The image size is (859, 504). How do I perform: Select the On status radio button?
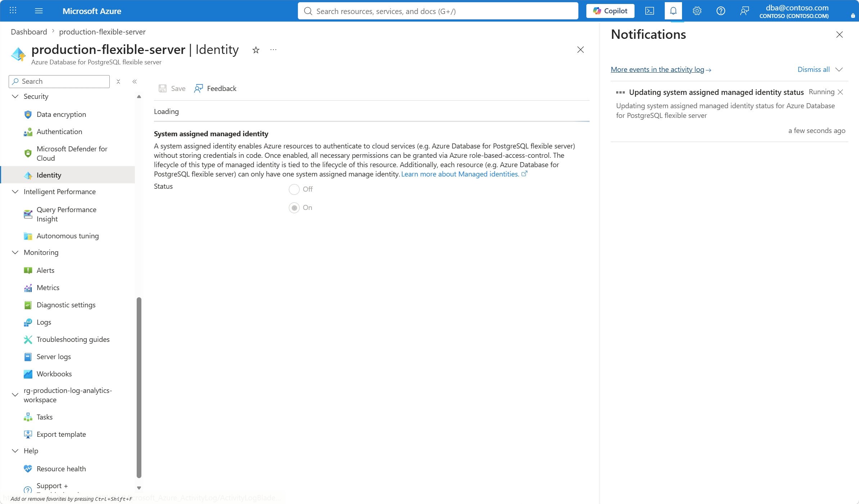(x=294, y=208)
